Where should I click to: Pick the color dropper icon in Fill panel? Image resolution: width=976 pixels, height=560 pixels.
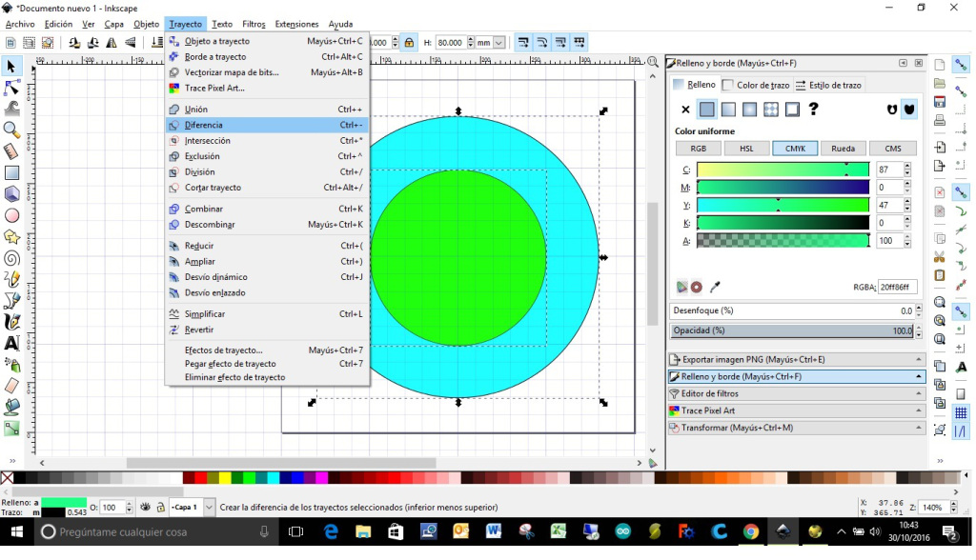click(715, 287)
